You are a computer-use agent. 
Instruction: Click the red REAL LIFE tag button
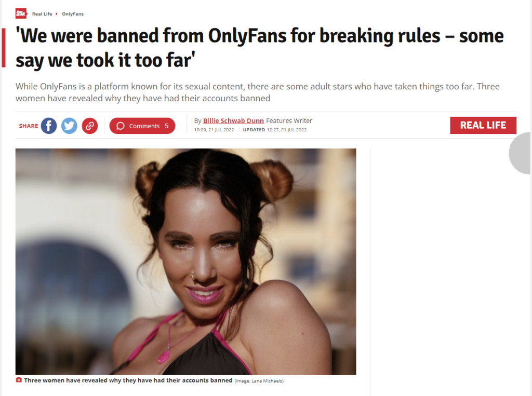483,126
